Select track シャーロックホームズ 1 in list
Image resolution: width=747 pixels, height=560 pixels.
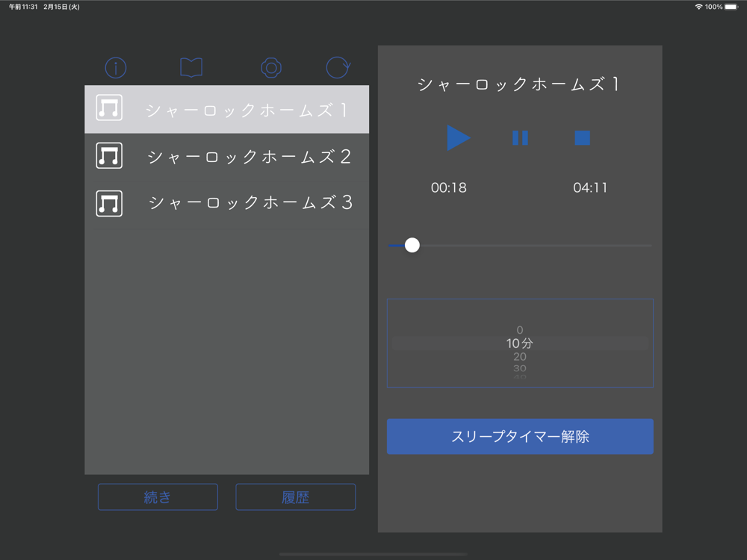click(x=227, y=110)
